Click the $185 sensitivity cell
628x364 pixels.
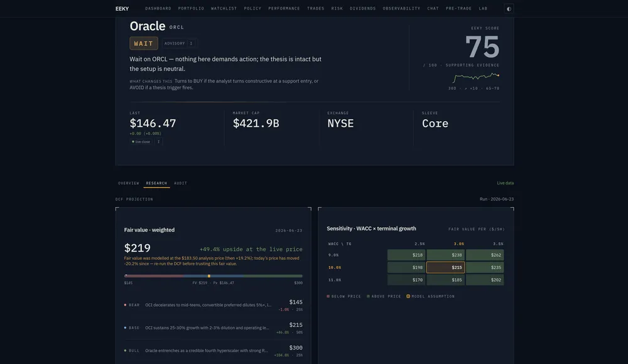(x=445, y=280)
